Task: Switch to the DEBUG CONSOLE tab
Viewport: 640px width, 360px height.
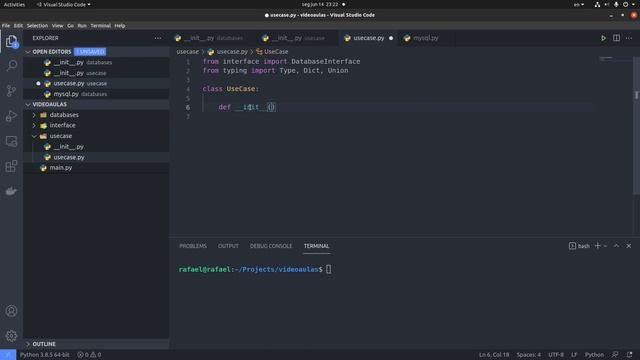Action: [x=271, y=246]
